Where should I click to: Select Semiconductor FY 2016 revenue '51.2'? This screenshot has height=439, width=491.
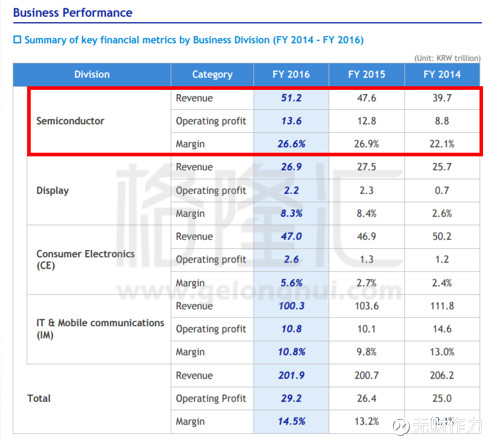pyautogui.click(x=291, y=98)
